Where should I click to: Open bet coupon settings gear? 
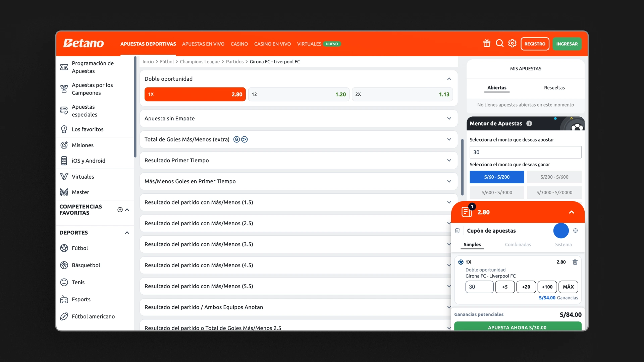pyautogui.click(x=576, y=231)
